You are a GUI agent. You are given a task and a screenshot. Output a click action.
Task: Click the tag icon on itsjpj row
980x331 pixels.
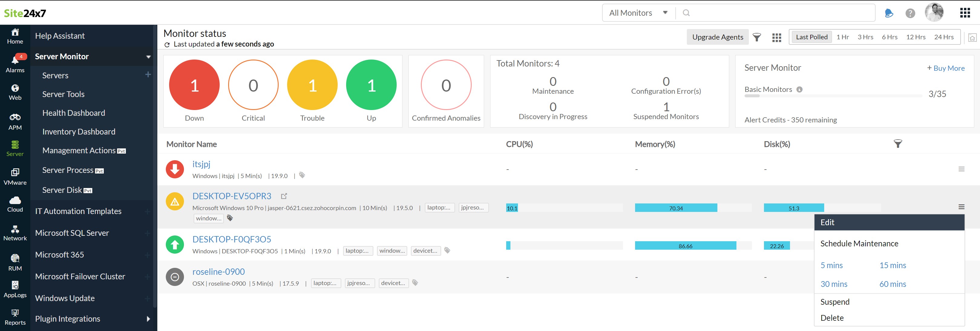point(302,175)
